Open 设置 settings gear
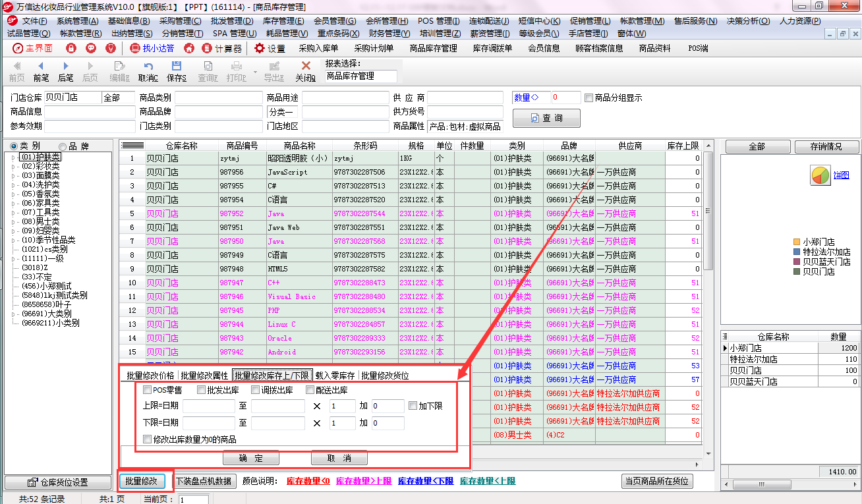 point(270,48)
